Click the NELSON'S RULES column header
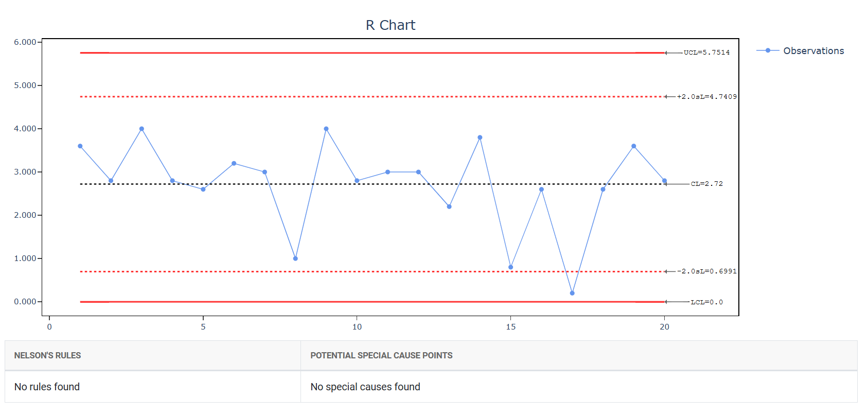 (x=47, y=355)
